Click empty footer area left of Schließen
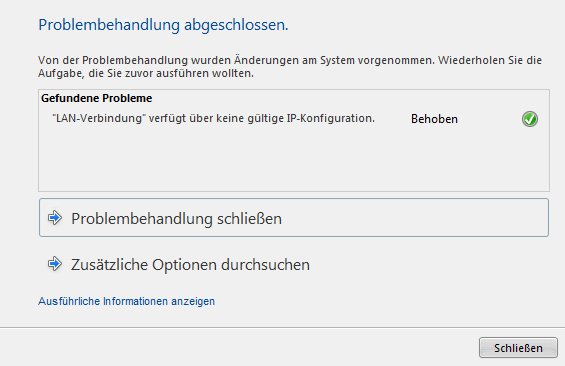This screenshot has width=565, height=366. (238, 347)
